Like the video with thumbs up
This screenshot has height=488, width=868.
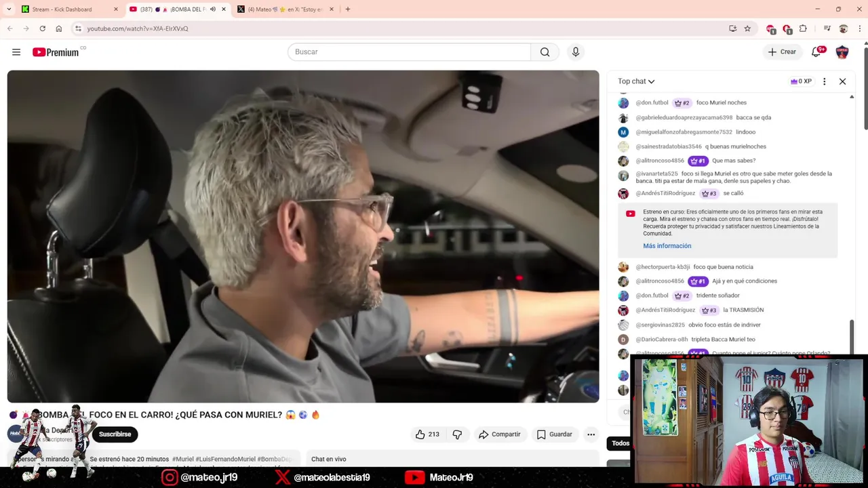click(x=427, y=434)
